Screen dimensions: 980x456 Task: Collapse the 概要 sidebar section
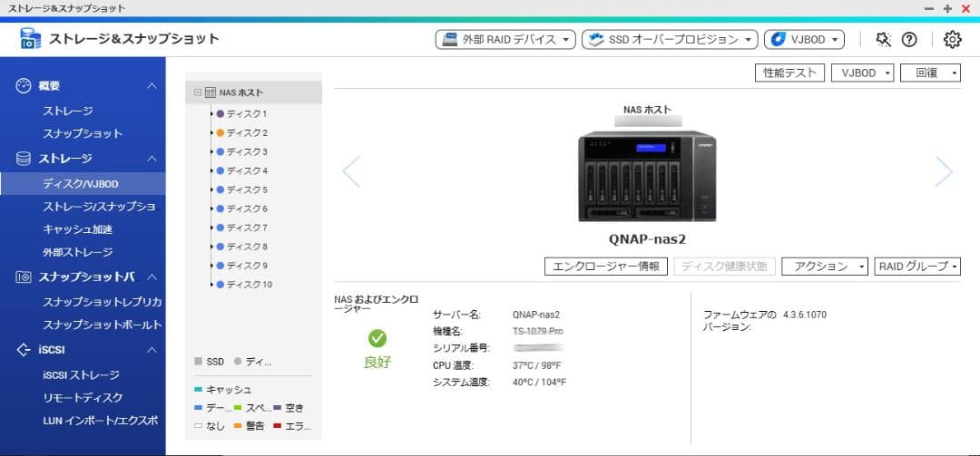[x=152, y=85]
